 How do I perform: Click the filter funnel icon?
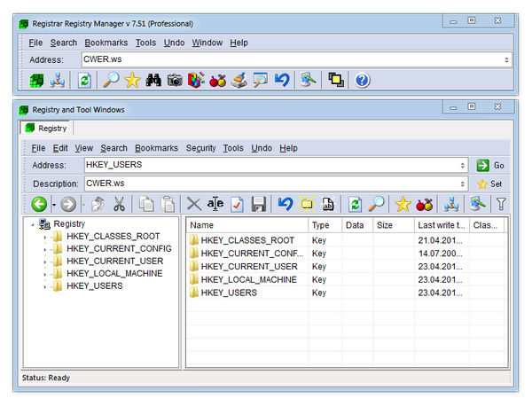(x=501, y=204)
